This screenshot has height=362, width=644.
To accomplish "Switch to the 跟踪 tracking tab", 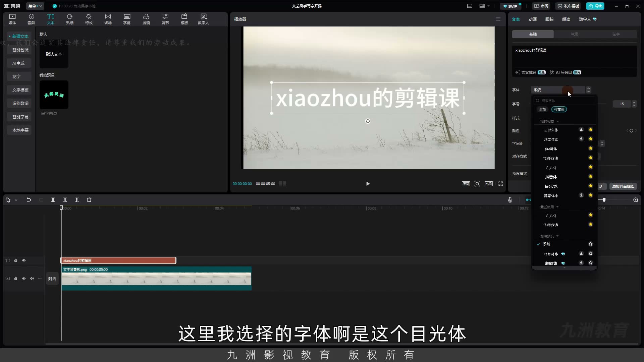I will pyautogui.click(x=549, y=19).
